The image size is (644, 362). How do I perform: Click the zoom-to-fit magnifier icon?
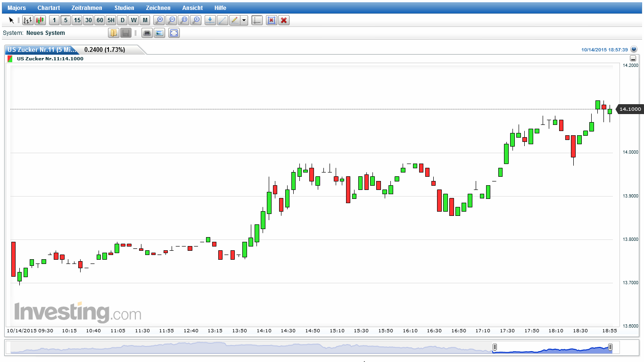click(184, 20)
